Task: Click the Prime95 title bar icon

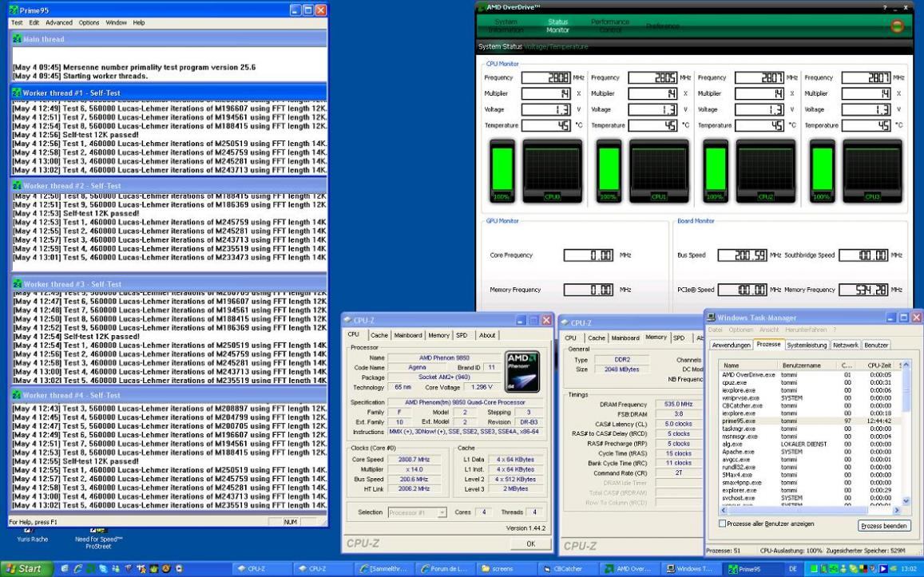Action: pyautogui.click(x=14, y=10)
